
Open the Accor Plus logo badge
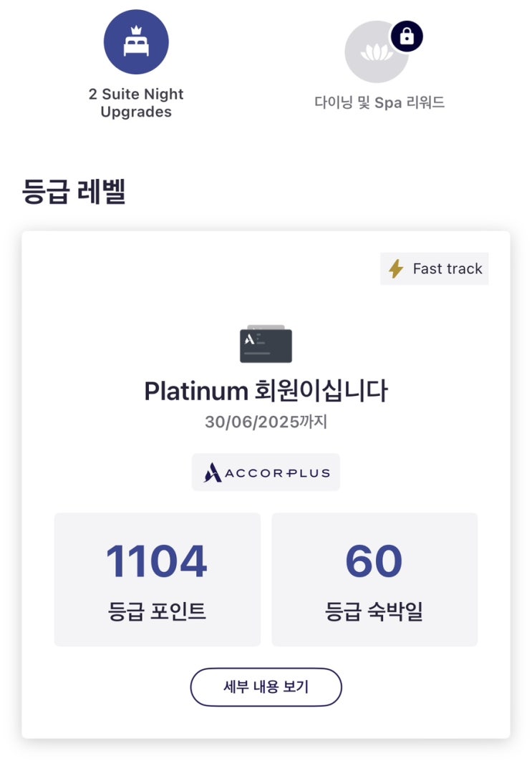click(266, 472)
